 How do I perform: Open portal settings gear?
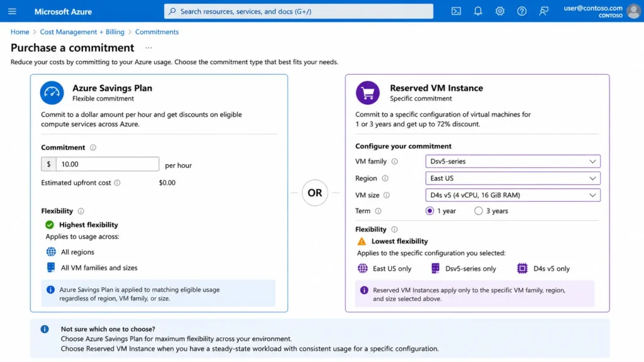click(x=499, y=11)
